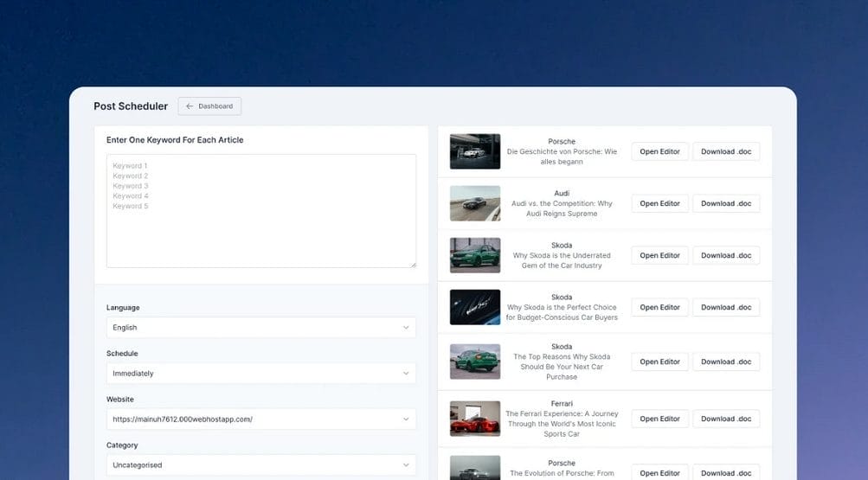Viewport: 868px width, 480px height.
Task: Click 'The Evolution of Porsche' title text
Action: click(562, 473)
